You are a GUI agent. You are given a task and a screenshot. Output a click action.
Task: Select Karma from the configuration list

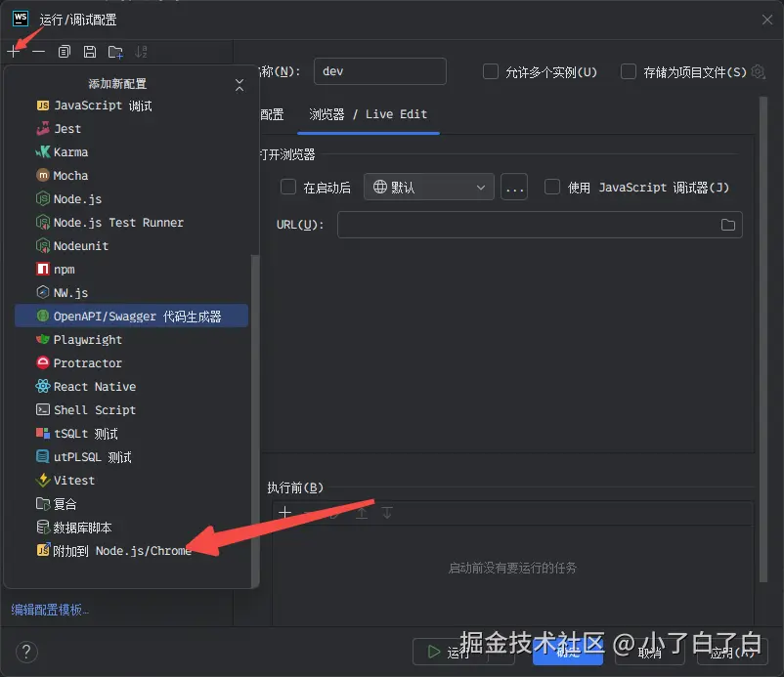coord(132,152)
